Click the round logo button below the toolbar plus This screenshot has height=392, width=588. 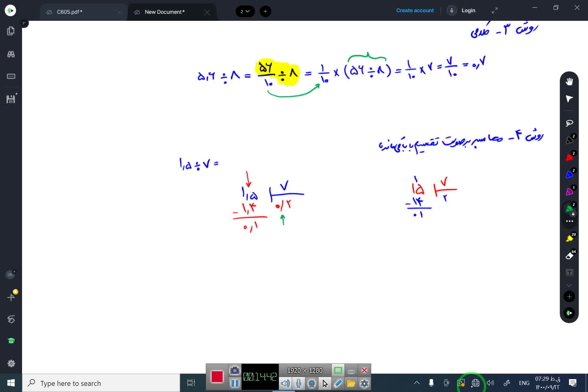(569, 313)
